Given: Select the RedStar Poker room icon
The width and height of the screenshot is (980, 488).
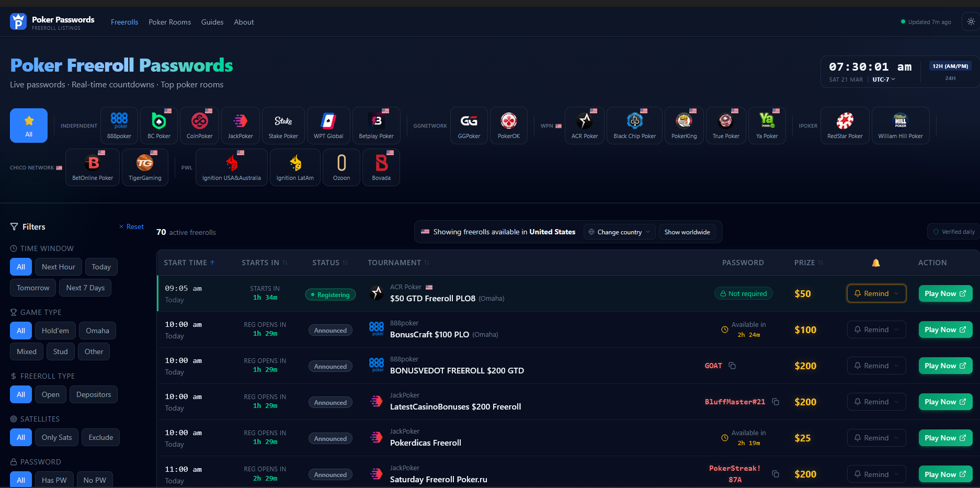Looking at the screenshot, I should click(845, 126).
